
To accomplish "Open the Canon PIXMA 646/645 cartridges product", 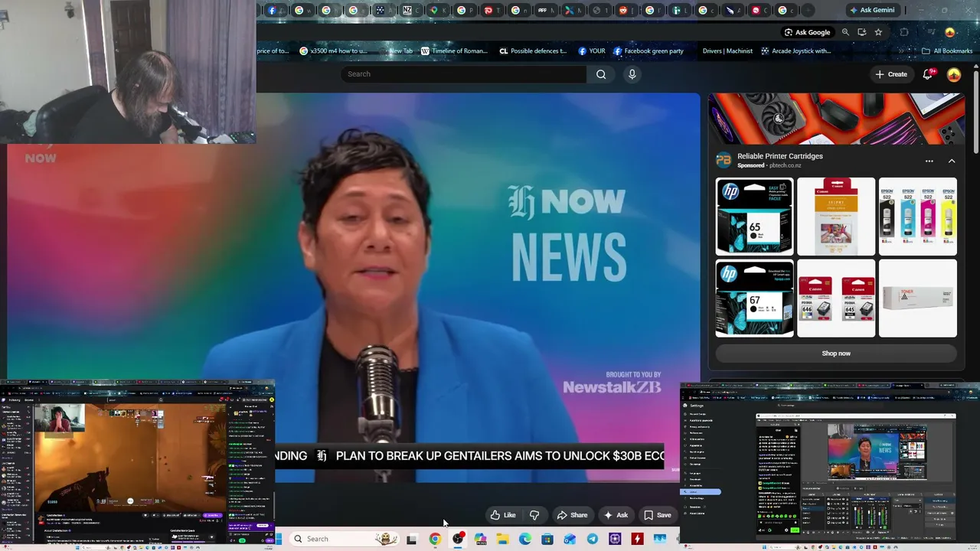I will pyautogui.click(x=836, y=298).
